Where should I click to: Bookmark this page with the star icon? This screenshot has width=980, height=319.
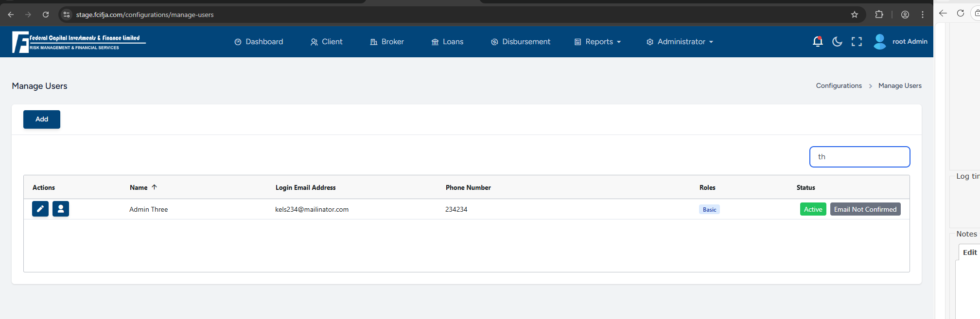(855, 15)
